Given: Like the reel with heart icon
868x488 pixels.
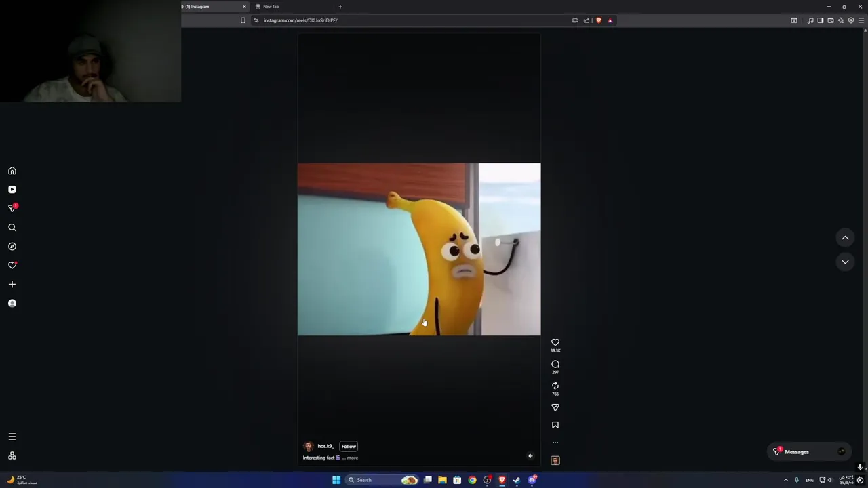Looking at the screenshot, I should coord(555,342).
